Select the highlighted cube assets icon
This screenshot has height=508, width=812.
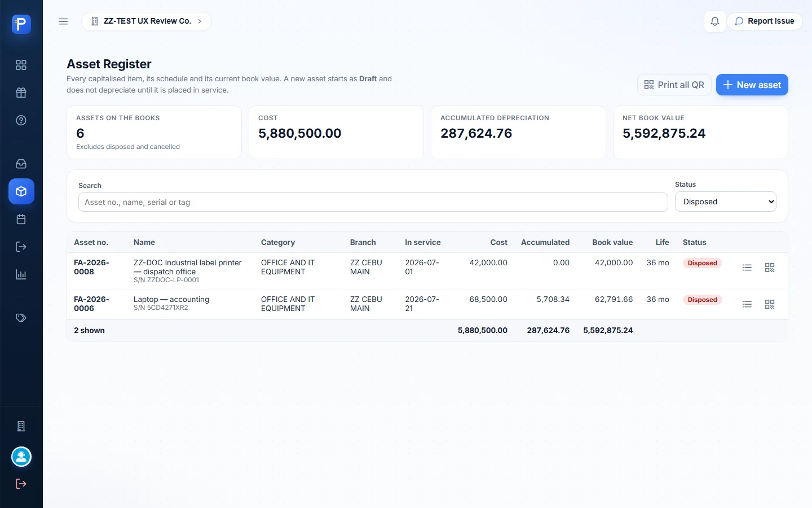click(21, 191)
